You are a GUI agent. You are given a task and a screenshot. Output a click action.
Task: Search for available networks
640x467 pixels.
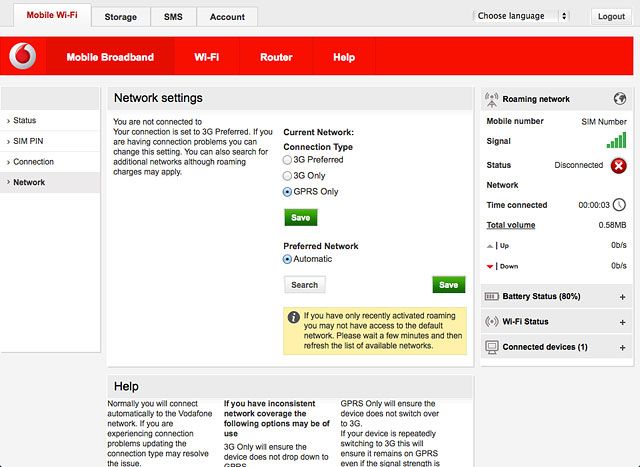tap(304, 285)
